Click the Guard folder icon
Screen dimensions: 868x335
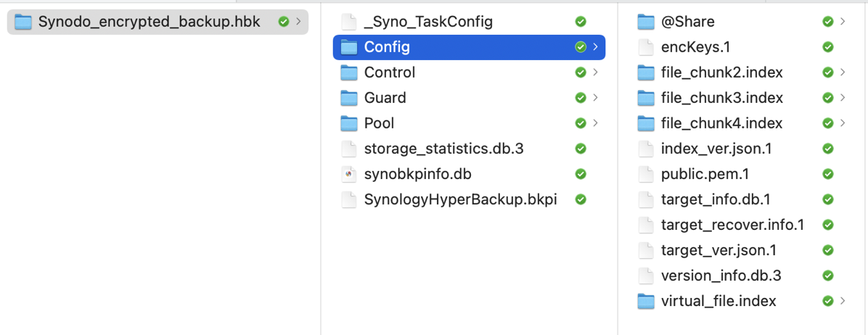point(349,98)
